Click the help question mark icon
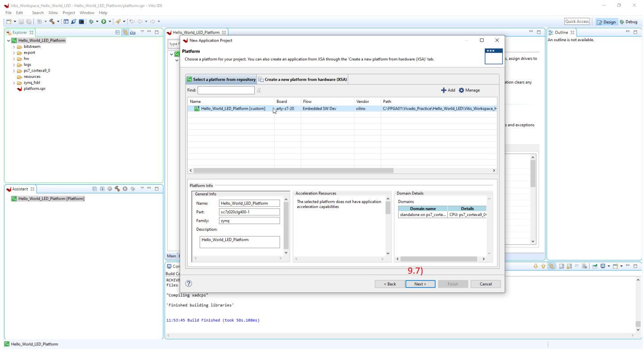 [189, 284]
